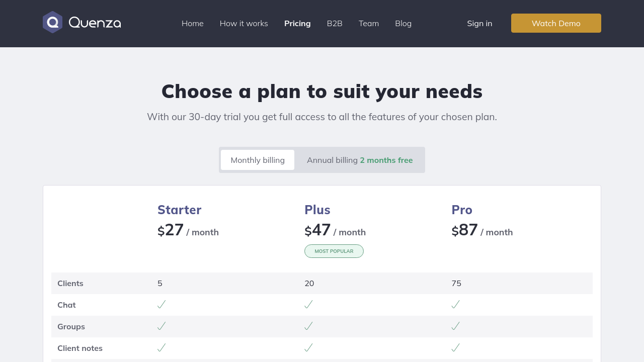The width and height of the screenshot is (644, 362).
Task: Click the Pro plan Chat checkmark
Action: (455, 305)
